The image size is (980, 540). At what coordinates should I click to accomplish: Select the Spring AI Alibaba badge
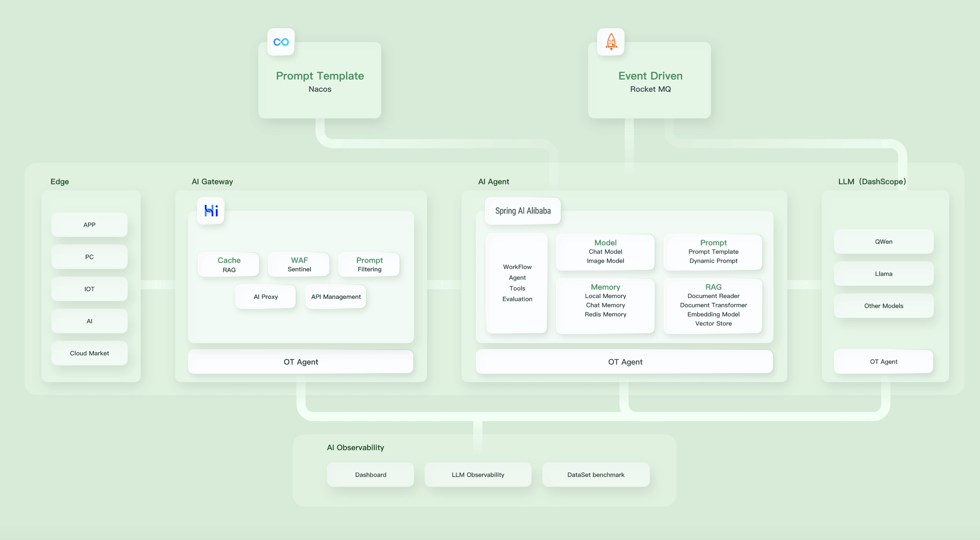point(522,211)
